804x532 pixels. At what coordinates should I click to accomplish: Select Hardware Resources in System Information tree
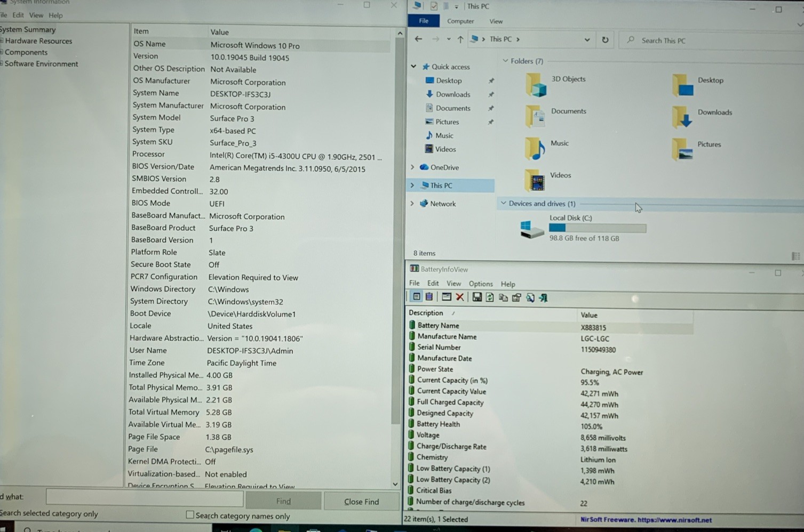[x=38, y=41]
